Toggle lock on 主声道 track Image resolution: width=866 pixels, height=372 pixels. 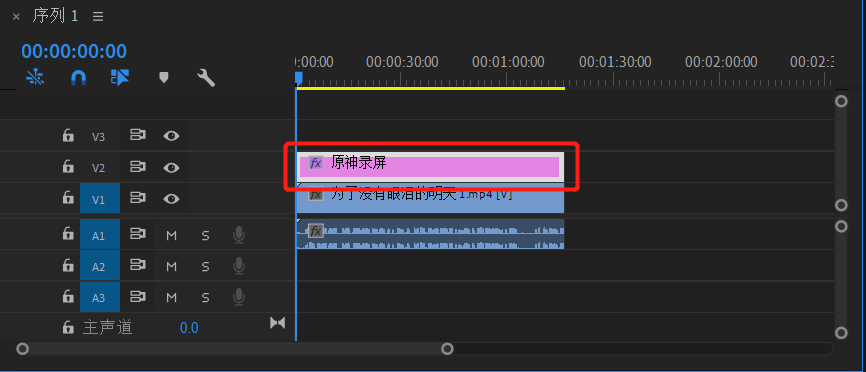pos(68,327)
